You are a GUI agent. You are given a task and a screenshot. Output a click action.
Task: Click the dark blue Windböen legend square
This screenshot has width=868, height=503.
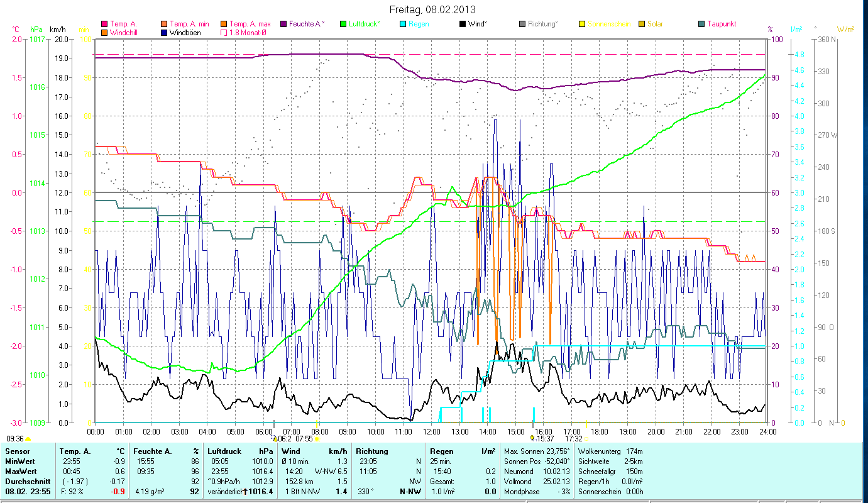click(x=164, y=33)
